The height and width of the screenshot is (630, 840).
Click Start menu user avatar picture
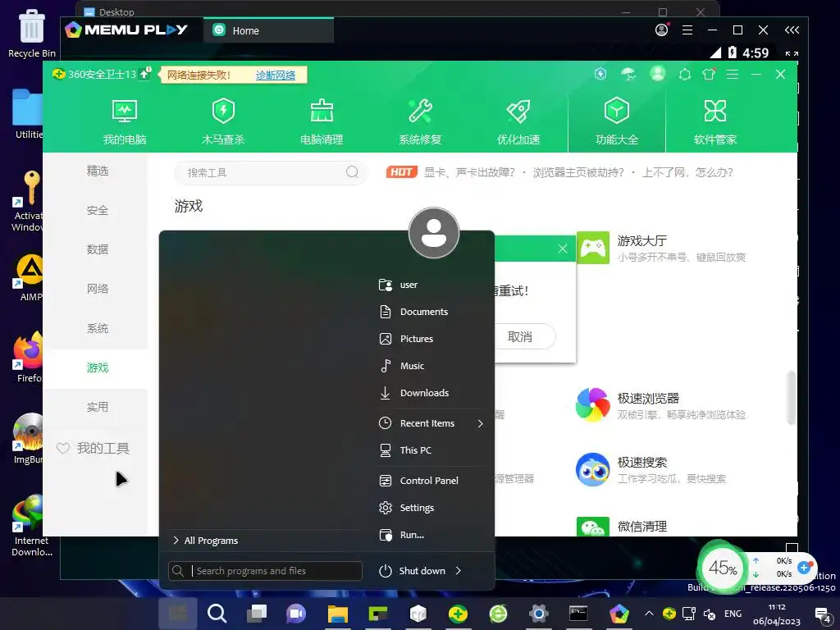coord(434,233)
